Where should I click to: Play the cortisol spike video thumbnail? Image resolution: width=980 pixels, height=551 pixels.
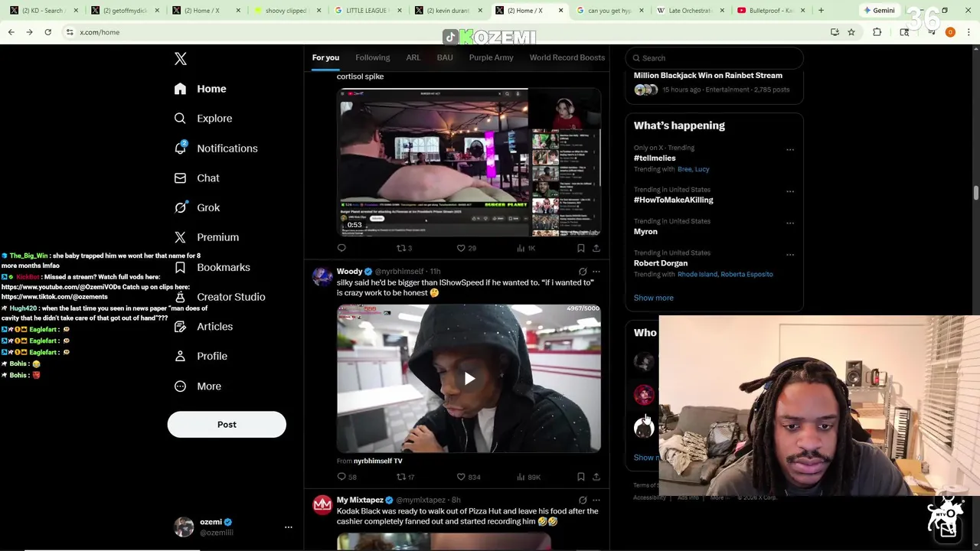(469, 162)
